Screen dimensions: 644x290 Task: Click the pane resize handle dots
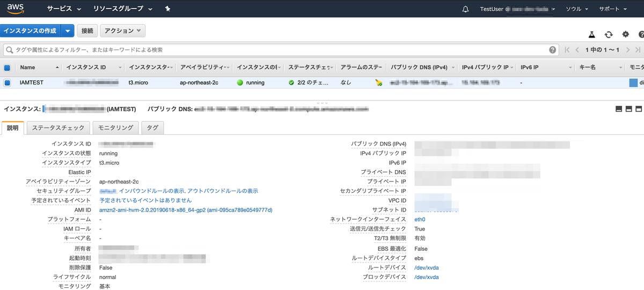point(322,102)
